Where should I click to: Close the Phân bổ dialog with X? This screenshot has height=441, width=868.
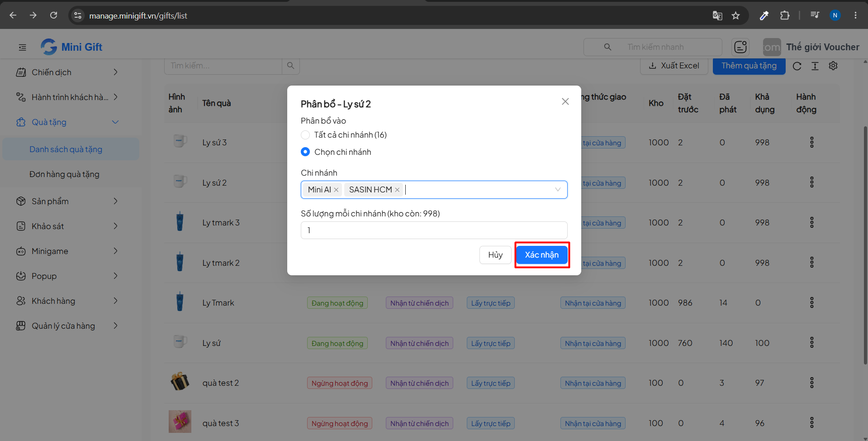point(565,101)
